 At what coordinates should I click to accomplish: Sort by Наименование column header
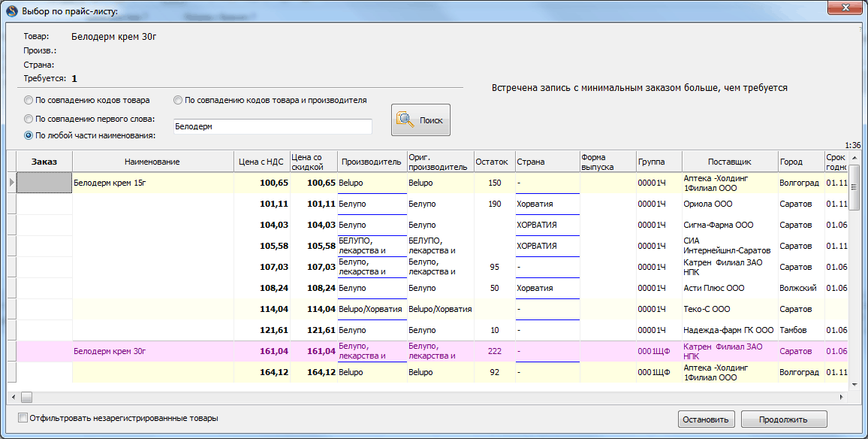pos(152,162)
